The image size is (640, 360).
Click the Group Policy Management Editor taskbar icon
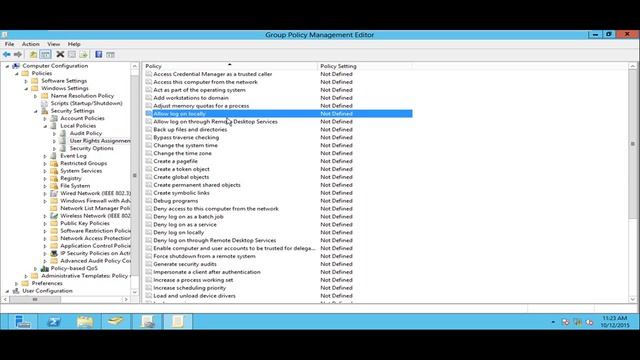178,322
